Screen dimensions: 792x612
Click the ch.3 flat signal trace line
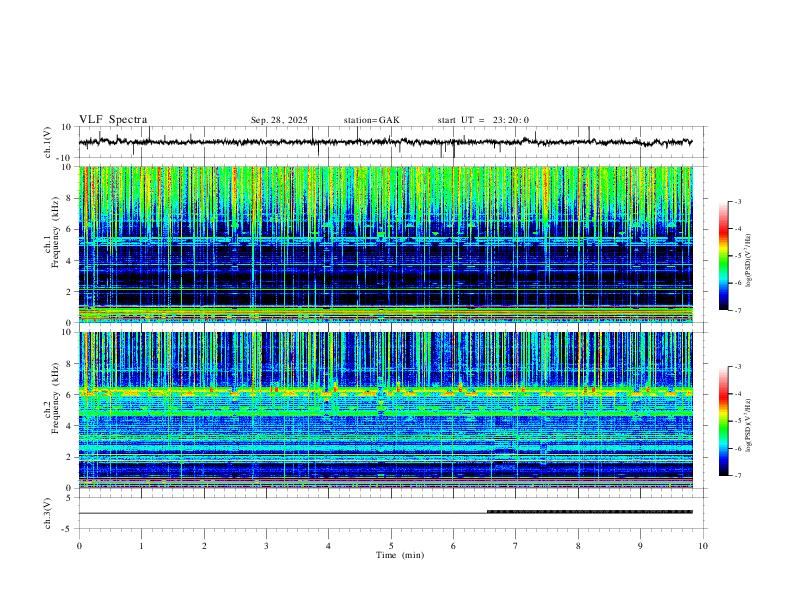click(x=283, y=513)
